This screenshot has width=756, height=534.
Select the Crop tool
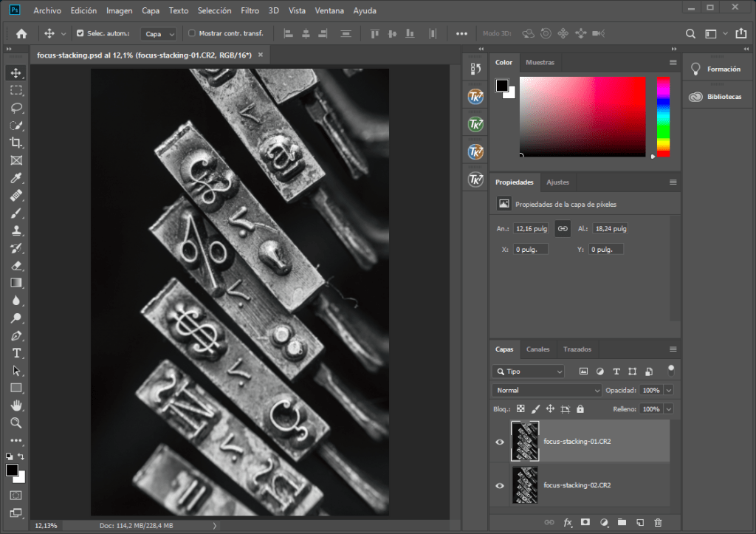click(16, 143)
